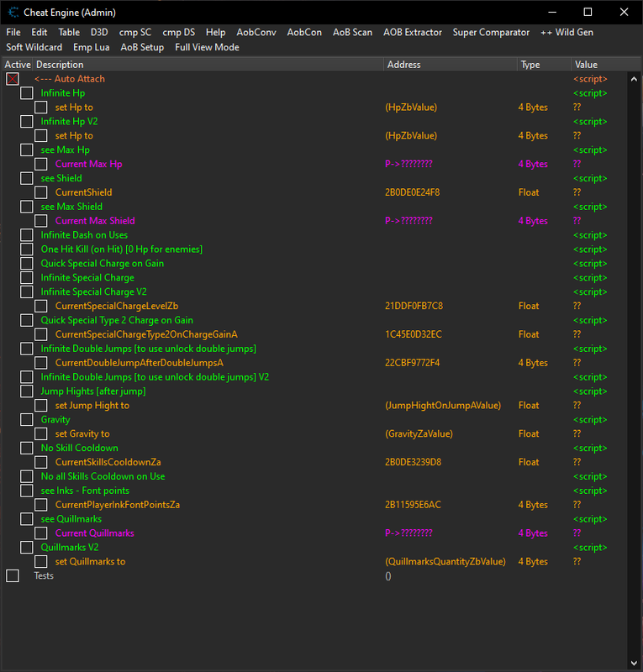This screenshot has width=643, height=672.
Task: Enable No Skill Cooldown checkbox
Action: pos(27,448)
